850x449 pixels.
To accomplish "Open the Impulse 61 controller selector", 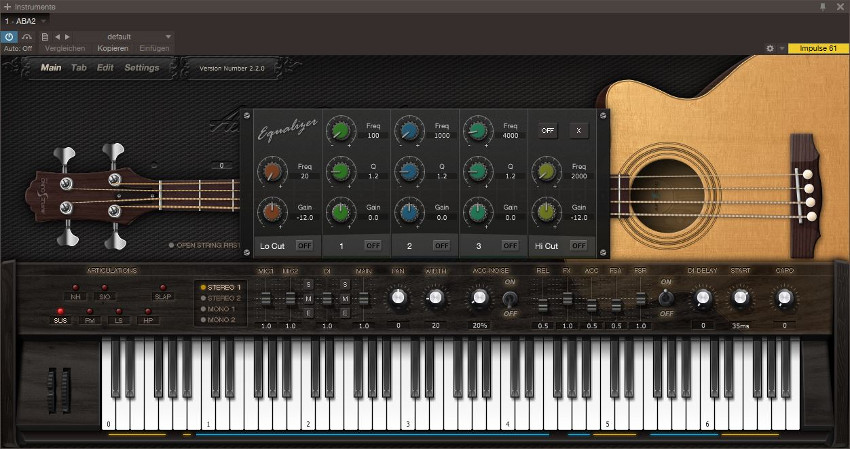I will coord(818,48).
